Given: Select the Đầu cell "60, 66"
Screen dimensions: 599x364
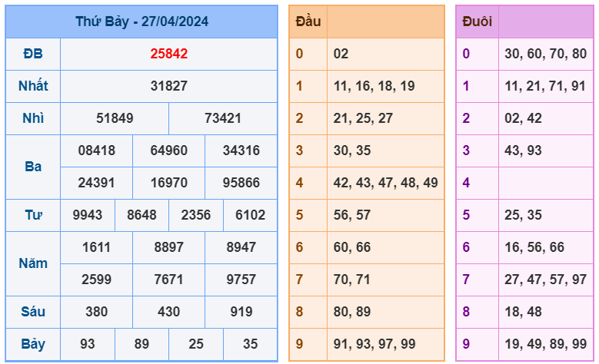Looking at the screenshot, I should pyautogui.click(x=352, y=247).
